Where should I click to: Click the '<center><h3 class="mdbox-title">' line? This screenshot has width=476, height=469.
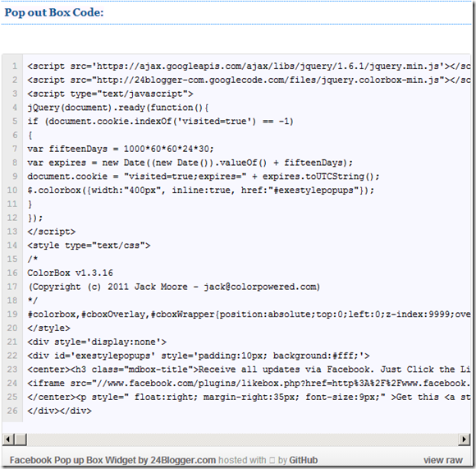click(x=249, y=370)
